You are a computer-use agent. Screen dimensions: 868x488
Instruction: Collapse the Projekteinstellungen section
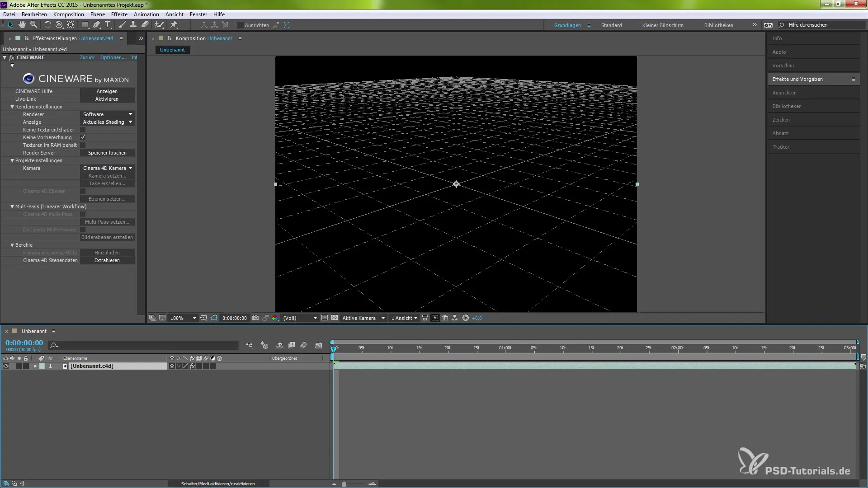pyautogui.click(x=12, y=160)
